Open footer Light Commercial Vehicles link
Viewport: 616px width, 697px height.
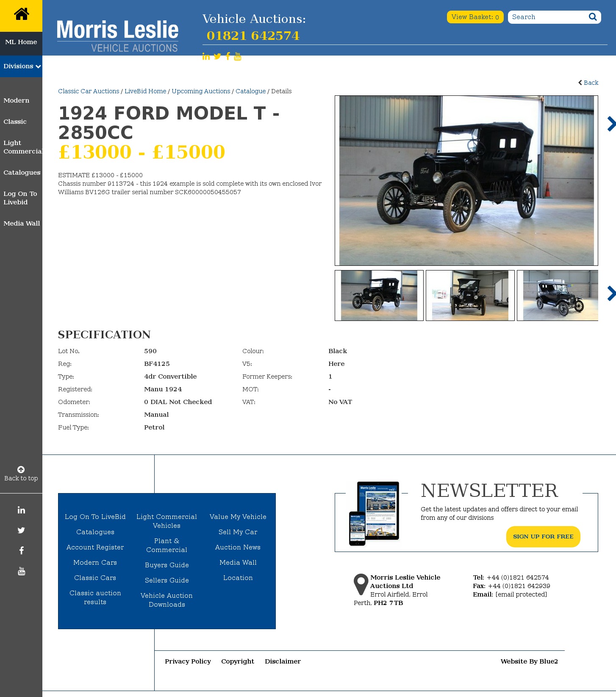point(167,521)
